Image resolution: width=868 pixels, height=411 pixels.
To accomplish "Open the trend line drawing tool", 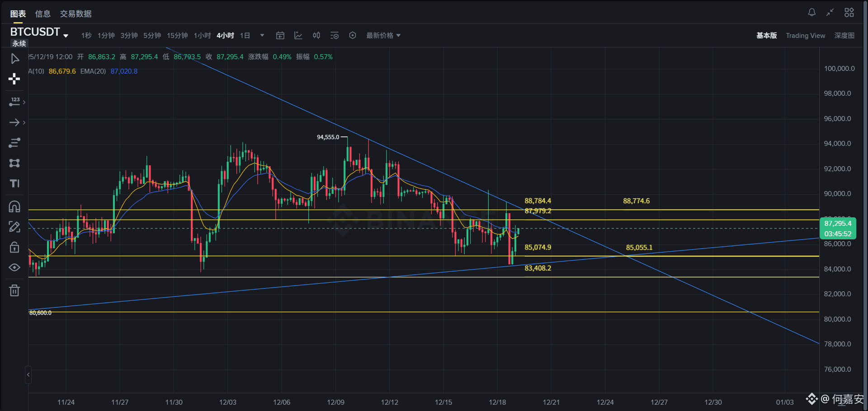I will click(14, 102).
